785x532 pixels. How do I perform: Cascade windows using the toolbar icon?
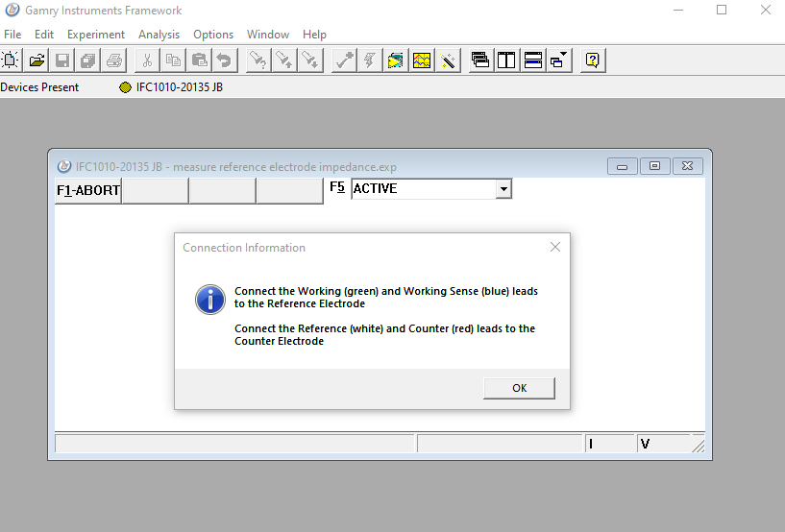[x=480, y=60]
